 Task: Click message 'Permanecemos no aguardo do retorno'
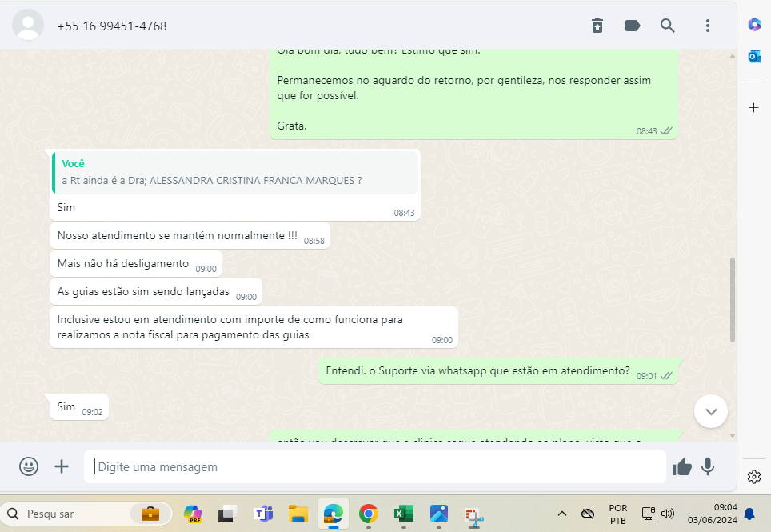[x=464, y=87]
